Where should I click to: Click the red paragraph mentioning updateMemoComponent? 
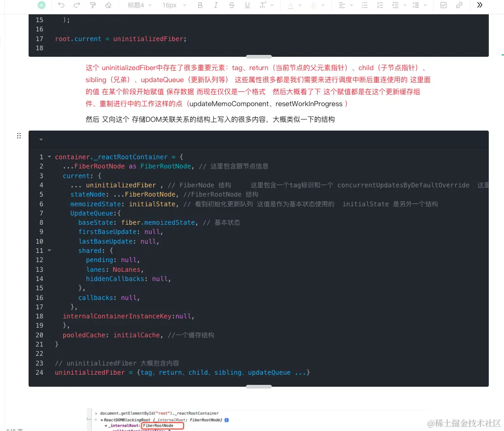(258, 86)
